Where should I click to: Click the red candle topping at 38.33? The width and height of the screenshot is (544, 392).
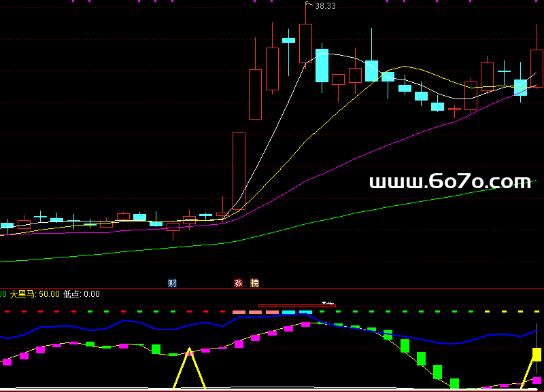tap(305, 43)
